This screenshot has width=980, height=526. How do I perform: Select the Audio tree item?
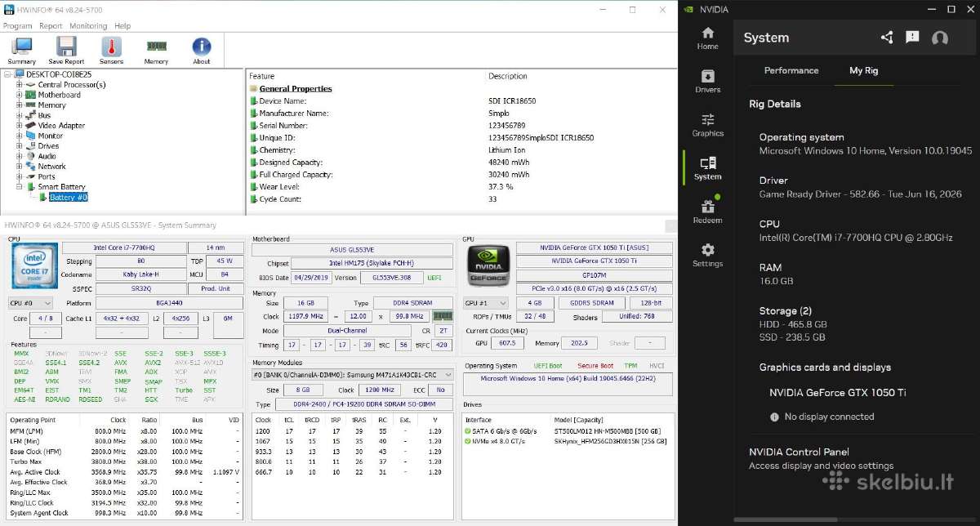pyautogui.click(x=47, y=156)
